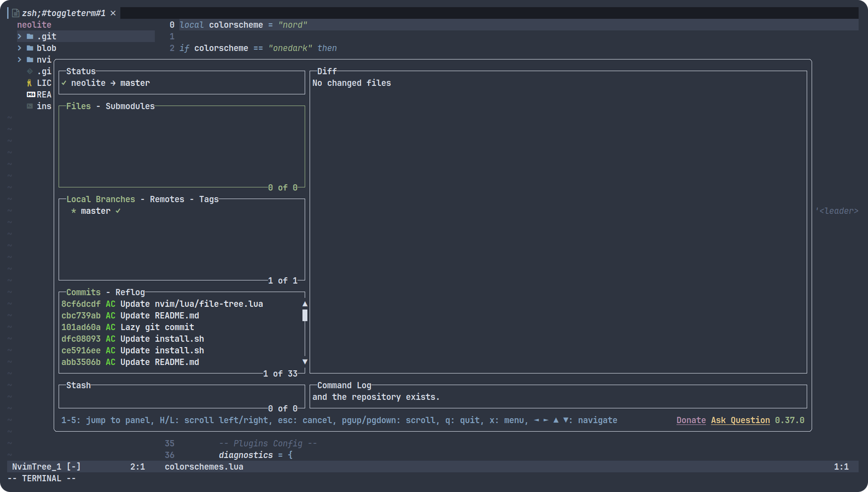Screen dimensions: 868x492
Task: Switch to the Submodules tab
Action: point(130,106)
